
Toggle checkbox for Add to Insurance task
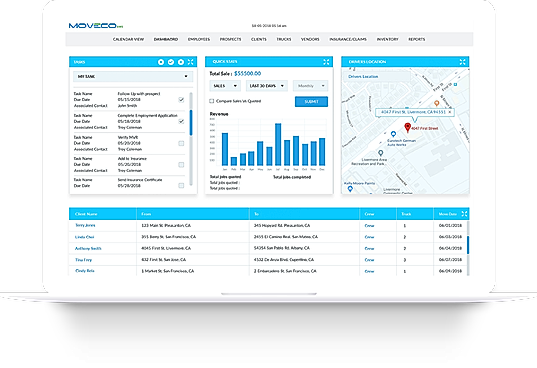coord(181,165)
